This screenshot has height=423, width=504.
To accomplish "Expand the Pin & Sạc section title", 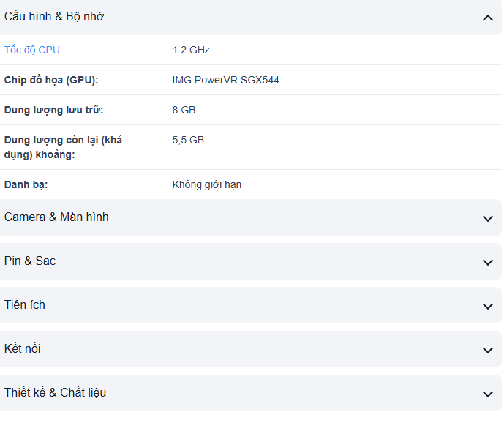I will pyautogui.click(x=30, y=261).
